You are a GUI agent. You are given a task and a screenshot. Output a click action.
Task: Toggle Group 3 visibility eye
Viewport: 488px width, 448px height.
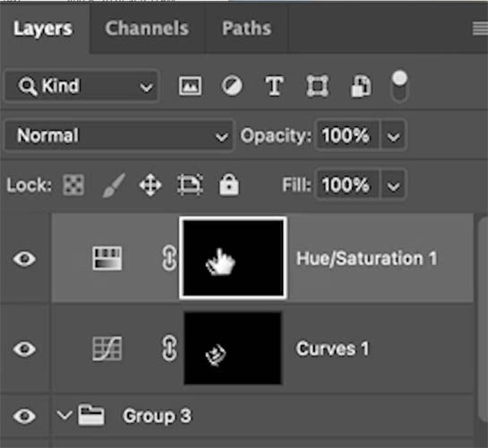tap(24, 416)
